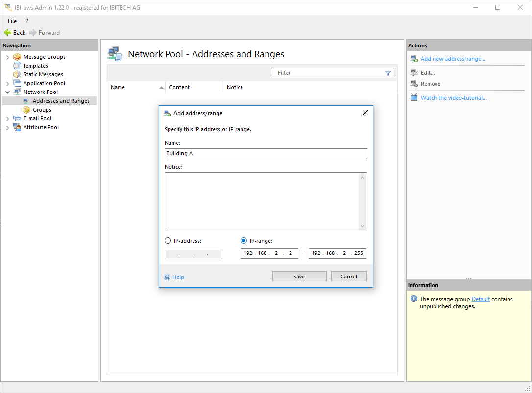Screen dimensions: 532x393
Task: Open the Default message group link
Action: click(x=480, y=299)
